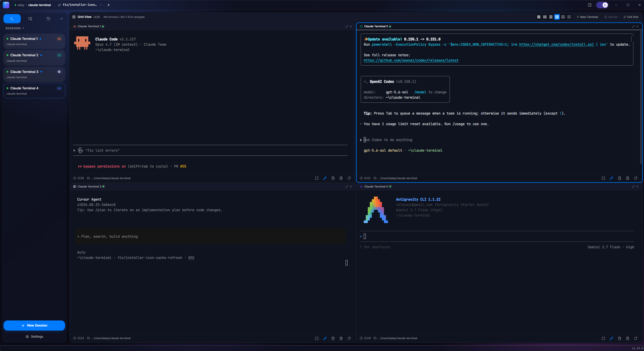This screenshot has height=351, width=644.
Task: Click clipboard export icon in Claude Terminal 2 footer
Action: pyautogui.click(x=620, y=178)
